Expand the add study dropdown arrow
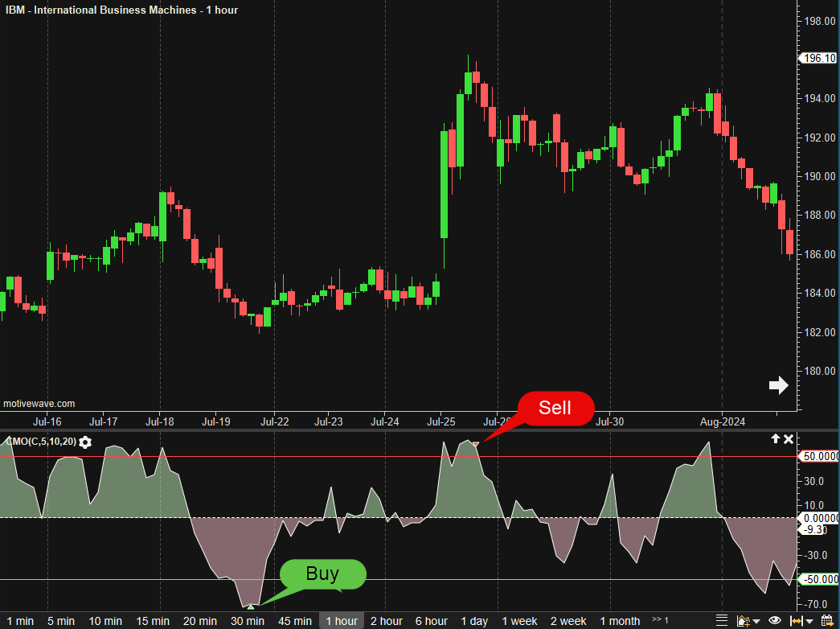Viewport: 840px width, 629px height. click(756, 622)
